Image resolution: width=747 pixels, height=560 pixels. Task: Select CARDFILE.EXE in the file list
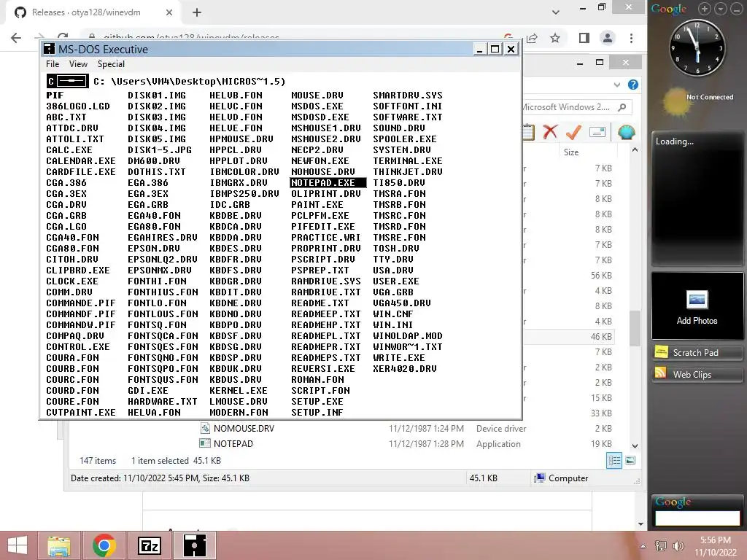point(80,172)
